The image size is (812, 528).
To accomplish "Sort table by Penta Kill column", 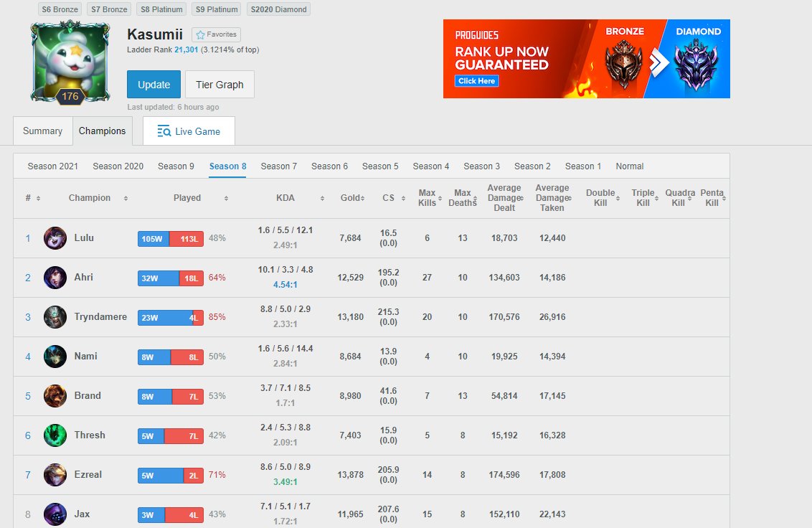I will pyautogui.click(x=713, y=198).
